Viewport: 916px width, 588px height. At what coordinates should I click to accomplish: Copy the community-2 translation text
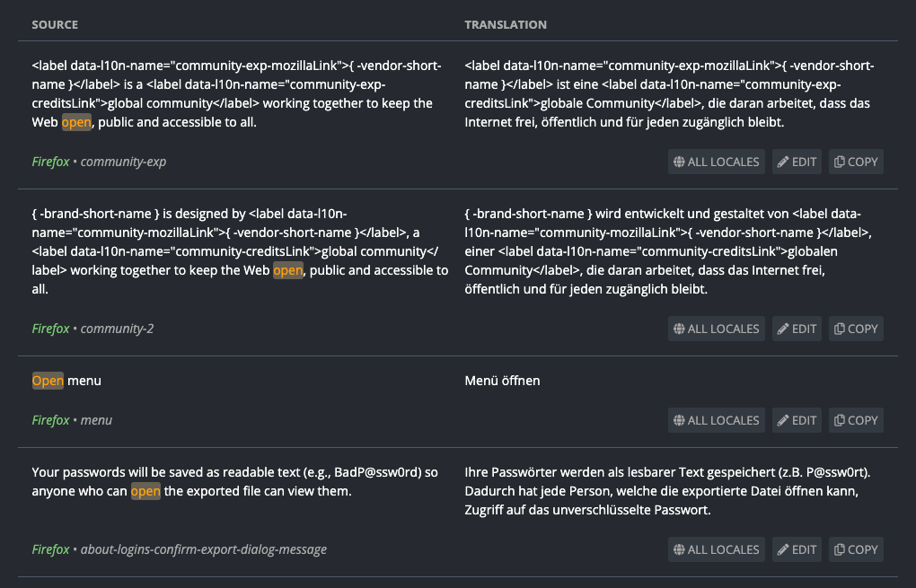856,329
